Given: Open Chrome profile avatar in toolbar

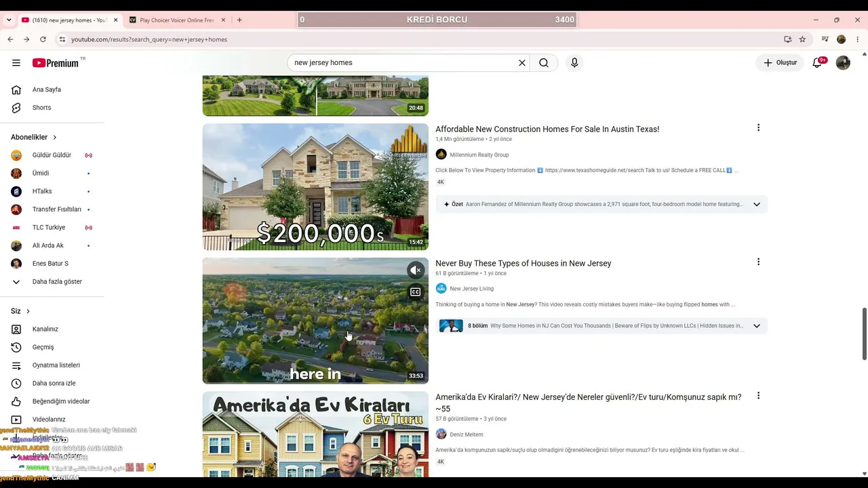Looking at the screenshot, I should pos(842,39).
